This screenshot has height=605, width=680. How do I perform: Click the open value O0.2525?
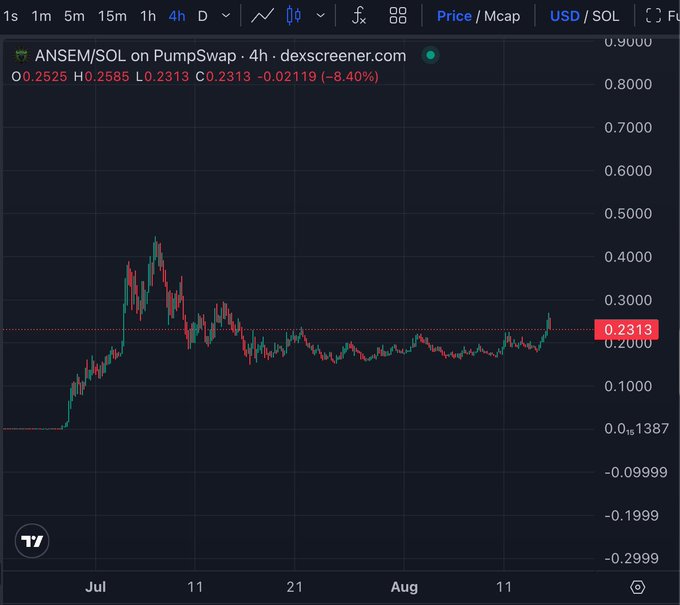(x=39, y=77)
